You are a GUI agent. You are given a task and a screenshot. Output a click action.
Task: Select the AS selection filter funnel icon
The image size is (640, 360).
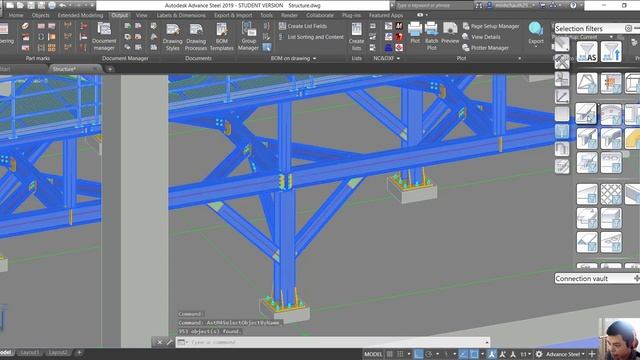pos(587,52)
